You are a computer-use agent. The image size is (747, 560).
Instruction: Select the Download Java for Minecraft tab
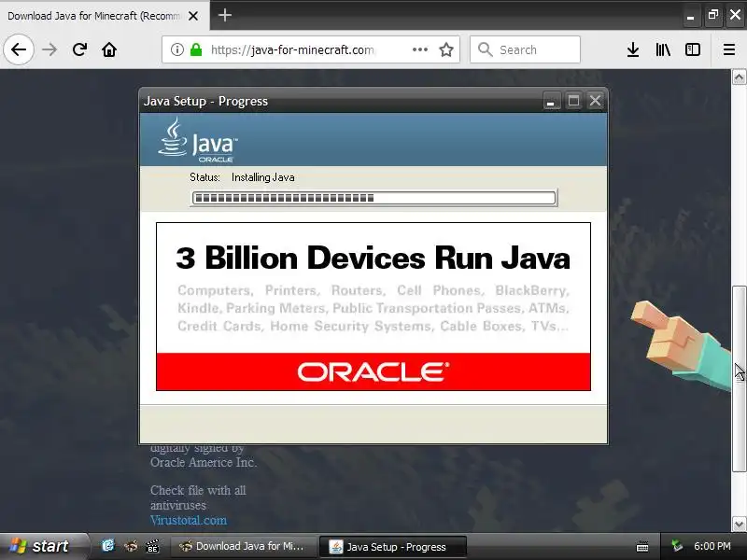(x=93, y=16)
